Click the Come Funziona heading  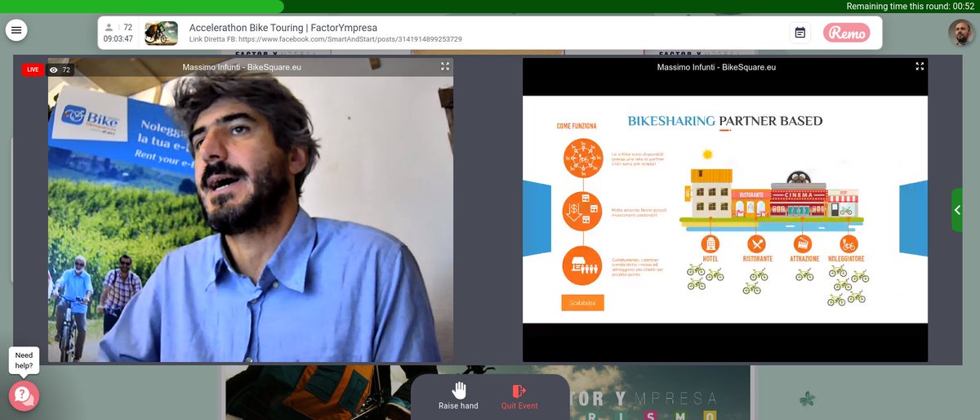coord(577,127)
